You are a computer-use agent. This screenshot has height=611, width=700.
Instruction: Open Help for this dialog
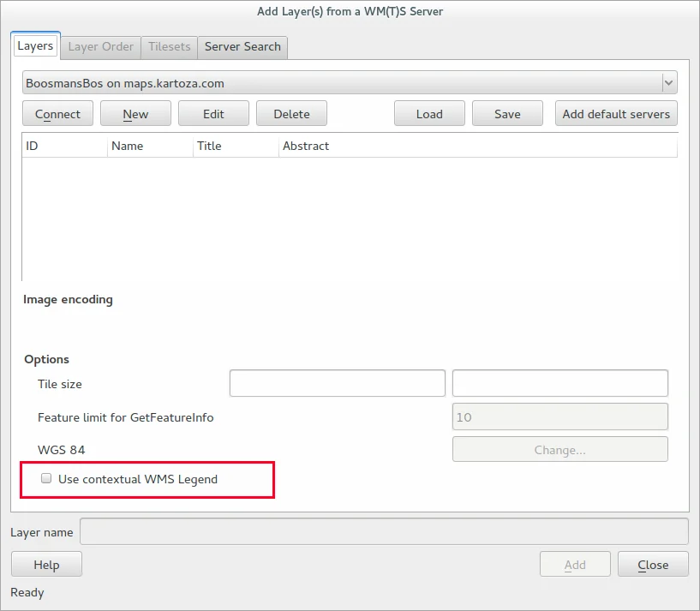tap(46, 565)
